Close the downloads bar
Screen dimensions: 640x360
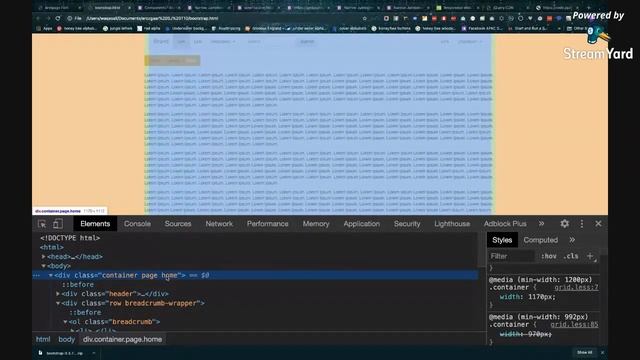(602, 353)
